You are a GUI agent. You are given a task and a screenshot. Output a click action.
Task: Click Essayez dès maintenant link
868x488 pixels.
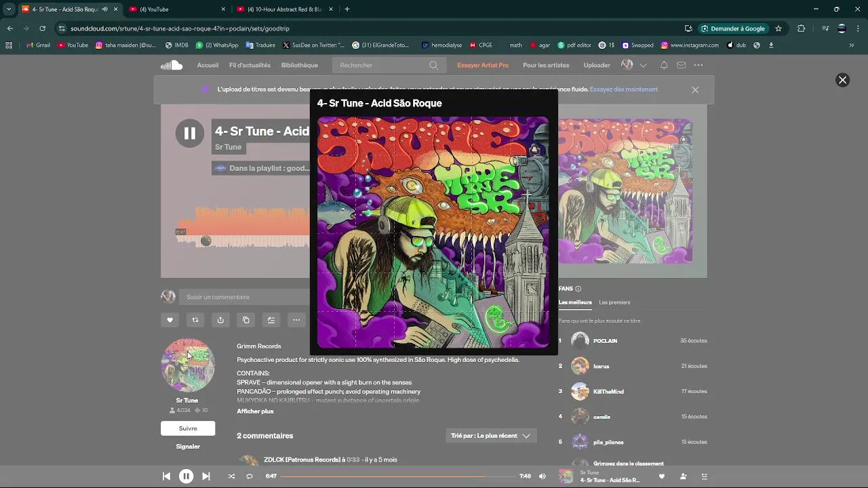[623, 89]
